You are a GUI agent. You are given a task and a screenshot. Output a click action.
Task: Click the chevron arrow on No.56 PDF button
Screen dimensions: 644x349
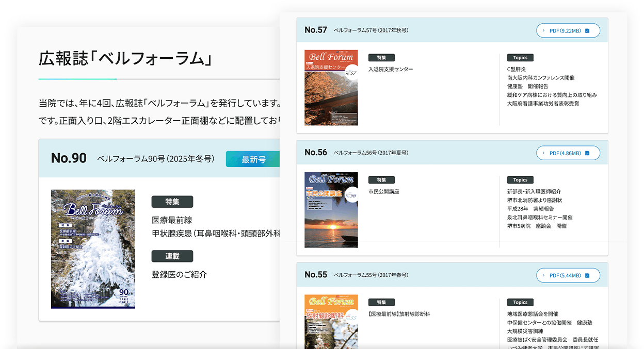pyautogui.click(x=543, y=153)
